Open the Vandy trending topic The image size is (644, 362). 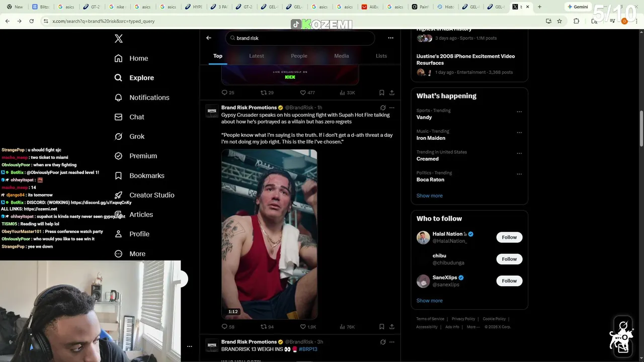[424, 117]
